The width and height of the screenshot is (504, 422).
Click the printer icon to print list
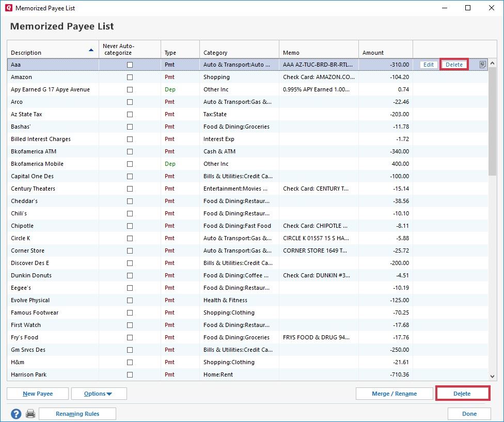tap(30, 414)
